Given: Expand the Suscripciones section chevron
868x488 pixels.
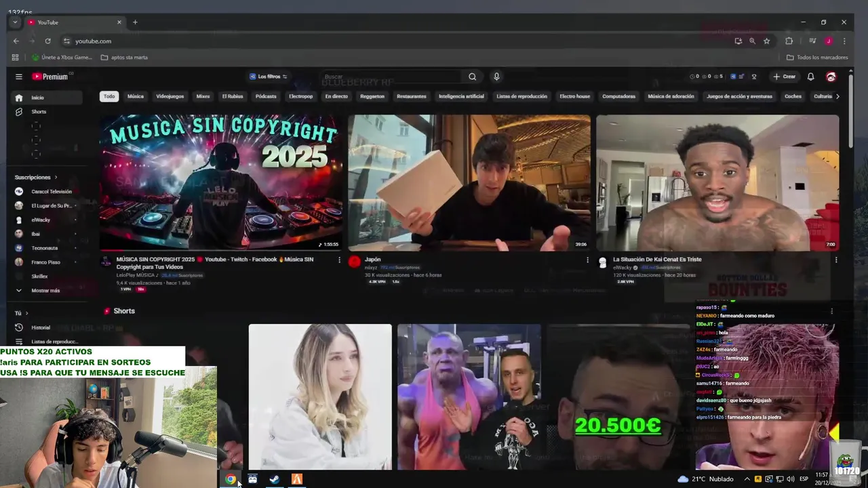Looking at the screenshot, I should (x=55, y=178).
